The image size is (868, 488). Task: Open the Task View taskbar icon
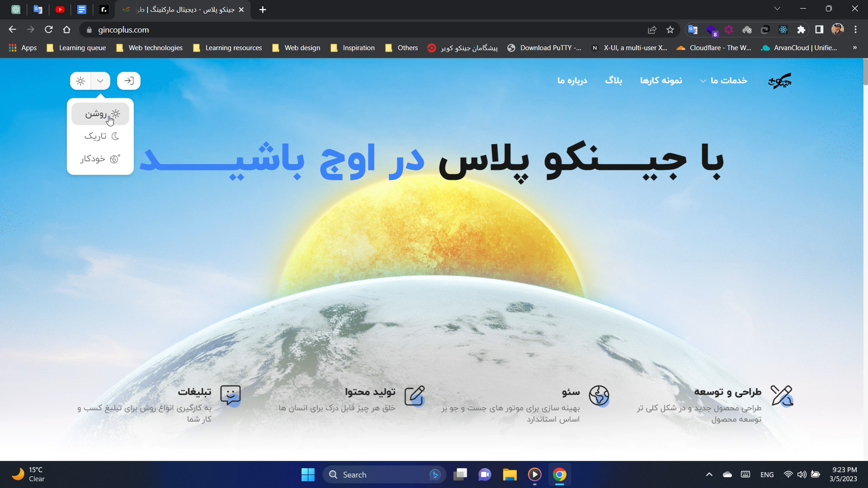pos(460,474)
